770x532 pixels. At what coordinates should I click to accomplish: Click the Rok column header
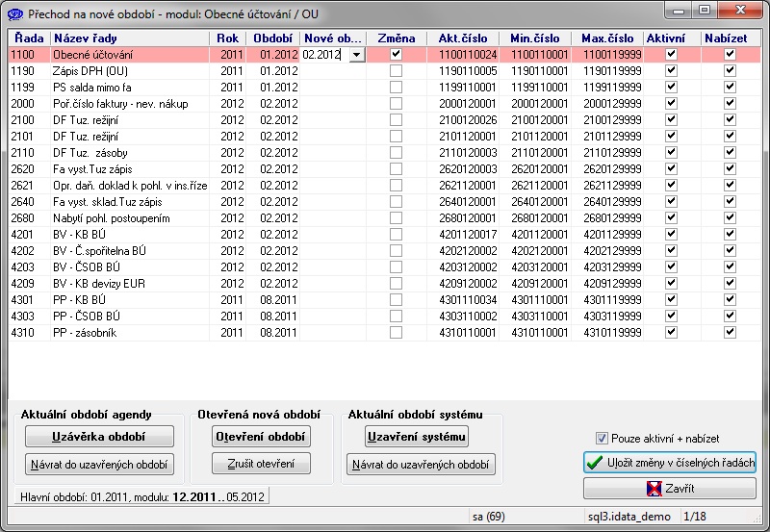click(228, 38)
